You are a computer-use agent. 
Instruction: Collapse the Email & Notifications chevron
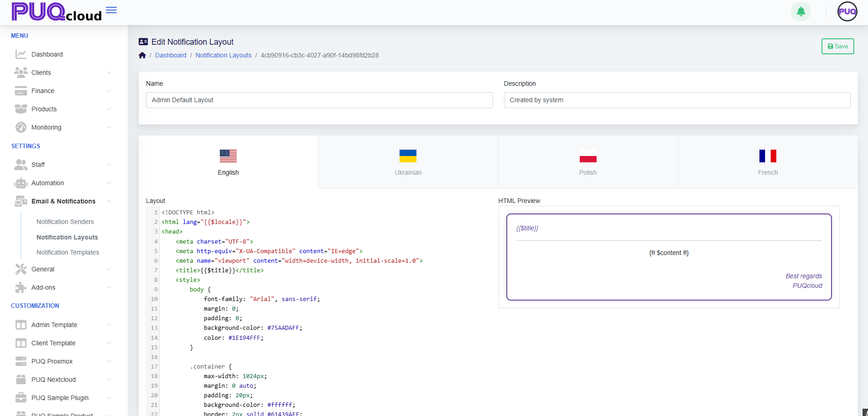[x=109, y=201]
